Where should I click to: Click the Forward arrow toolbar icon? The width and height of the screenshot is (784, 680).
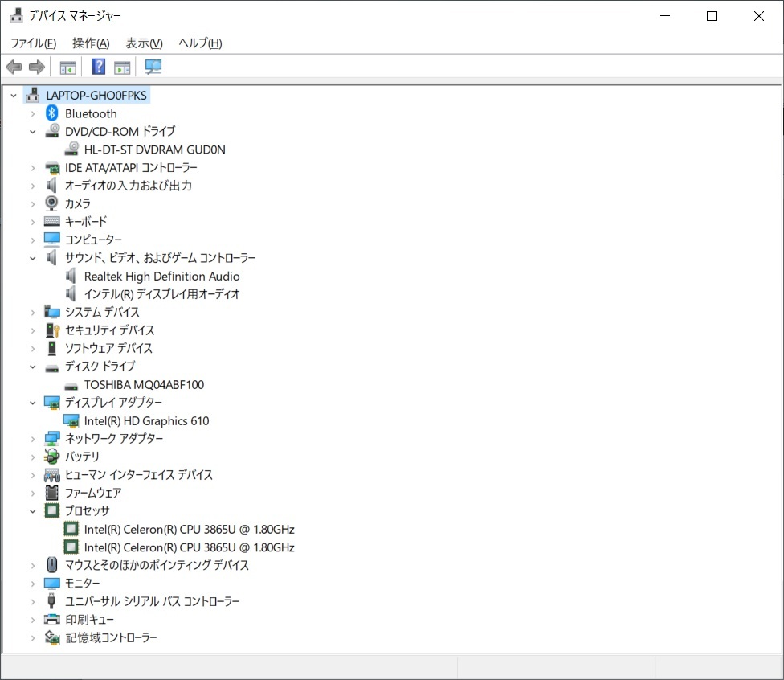(x=36, y=67)
